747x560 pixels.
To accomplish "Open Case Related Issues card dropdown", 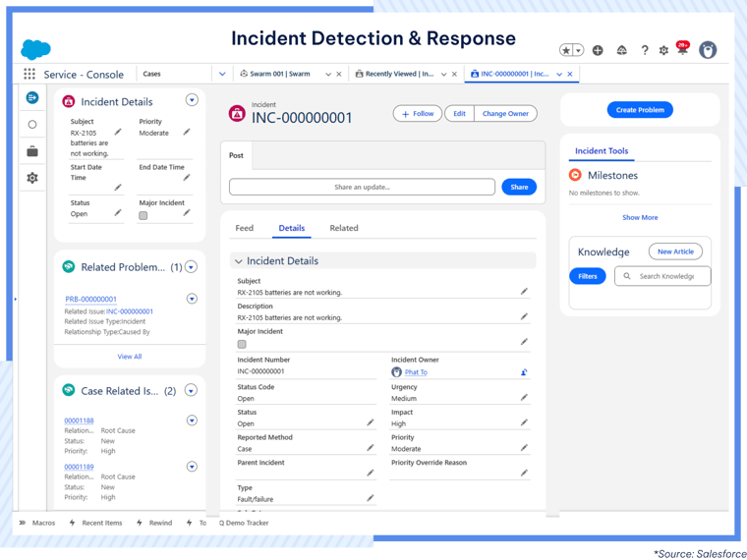I will [191, 390].
